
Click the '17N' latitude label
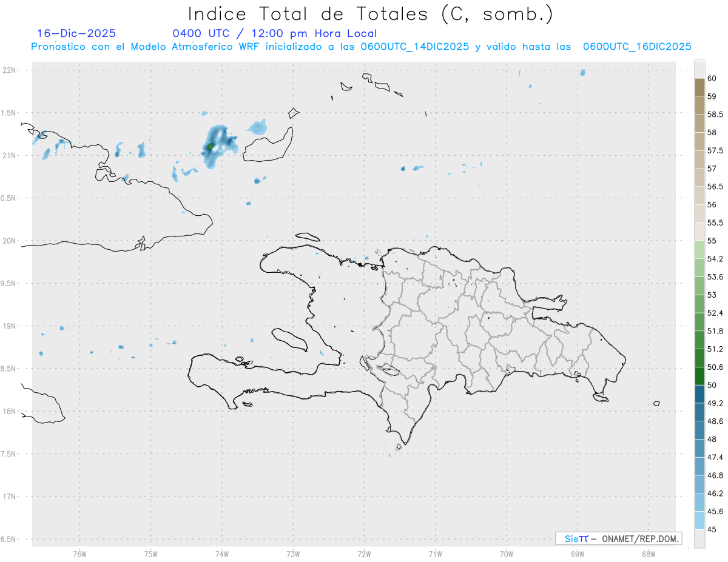pyautogui.click(x=9, y=497)
